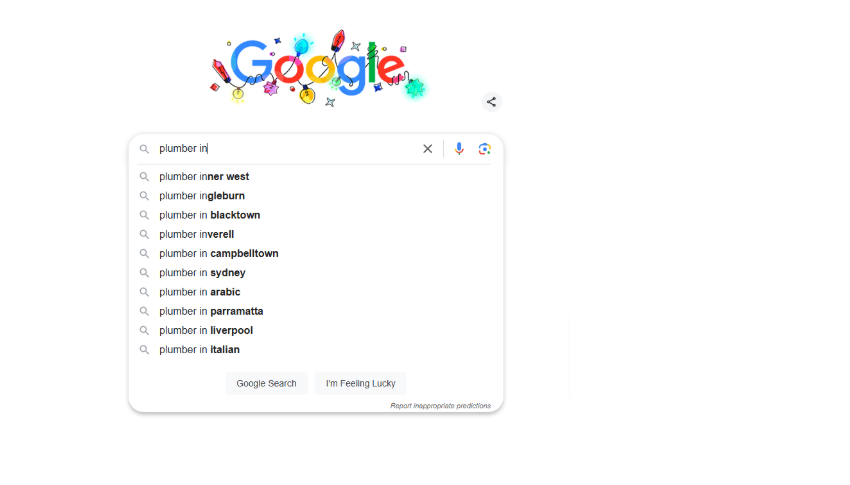Choose 'plumber in campbelltown' suggestion
Image resolution: width=850 pixels, height=485 pixels.
coord(218,254)
